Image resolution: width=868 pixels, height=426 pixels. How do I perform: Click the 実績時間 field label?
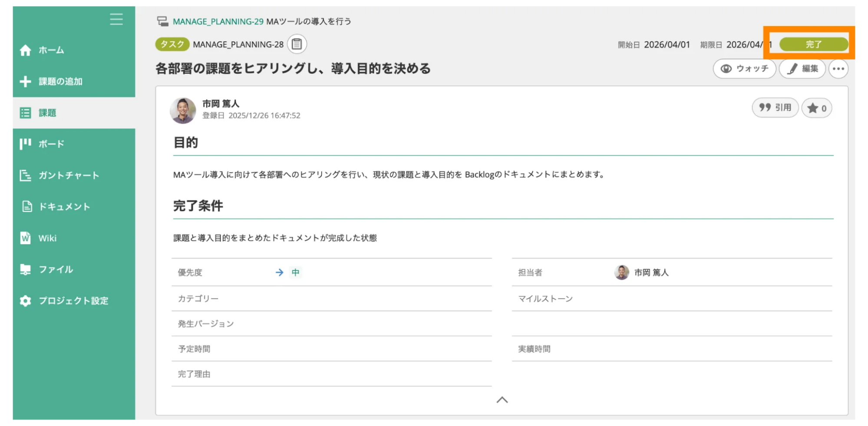[x=534, y=349]
